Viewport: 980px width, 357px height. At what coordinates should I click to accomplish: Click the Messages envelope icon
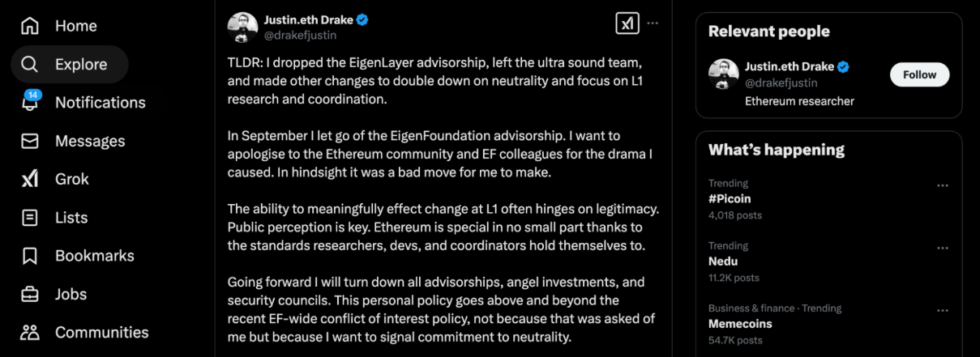coord(30,141)
